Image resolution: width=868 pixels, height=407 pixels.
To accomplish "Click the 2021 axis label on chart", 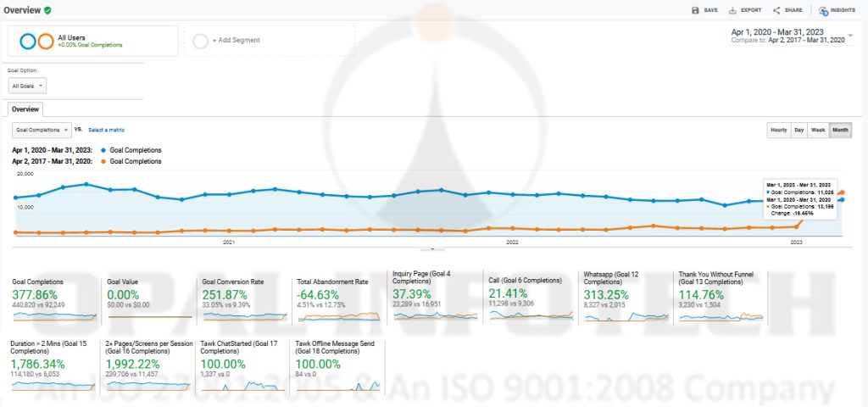I will point(229,242).
